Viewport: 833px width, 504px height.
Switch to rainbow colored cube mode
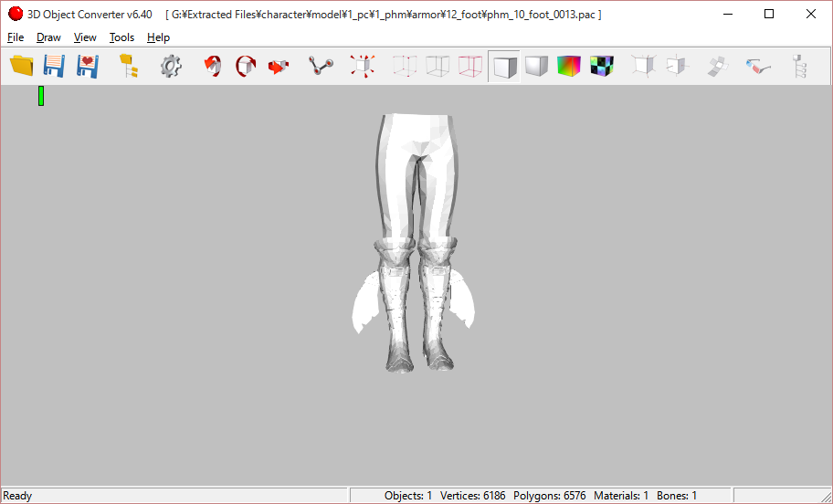569,66
